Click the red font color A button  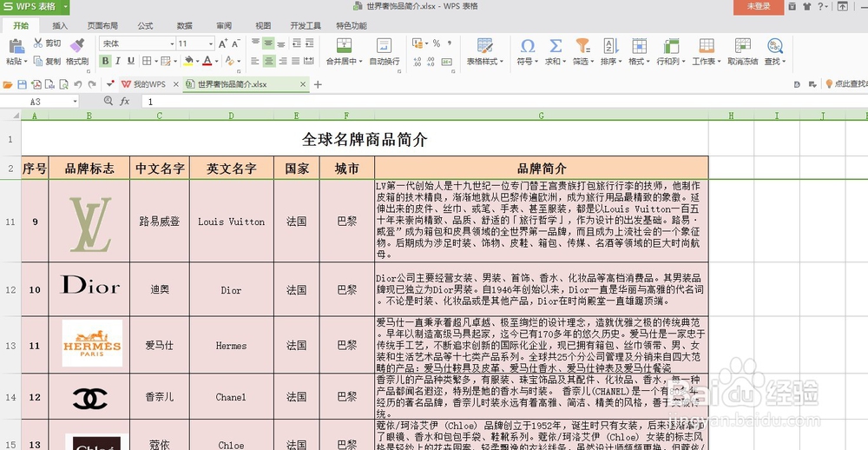pyautogui.click(x=207, y=61)
